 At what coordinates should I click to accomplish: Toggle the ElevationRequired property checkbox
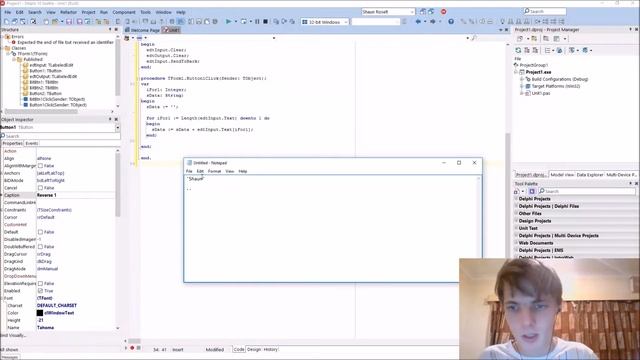[40, 283]
